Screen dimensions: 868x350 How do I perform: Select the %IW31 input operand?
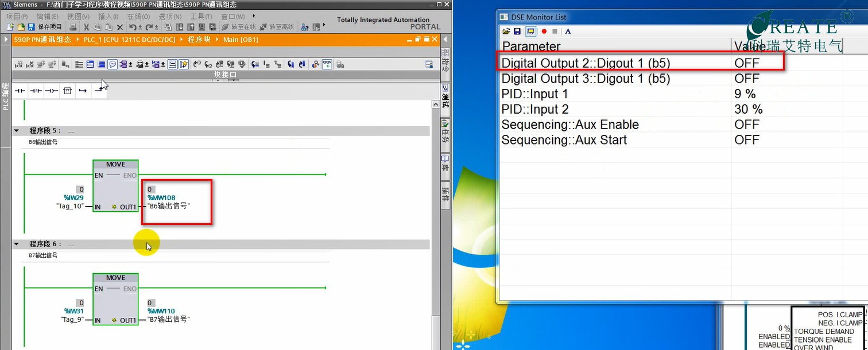(74, 312)
